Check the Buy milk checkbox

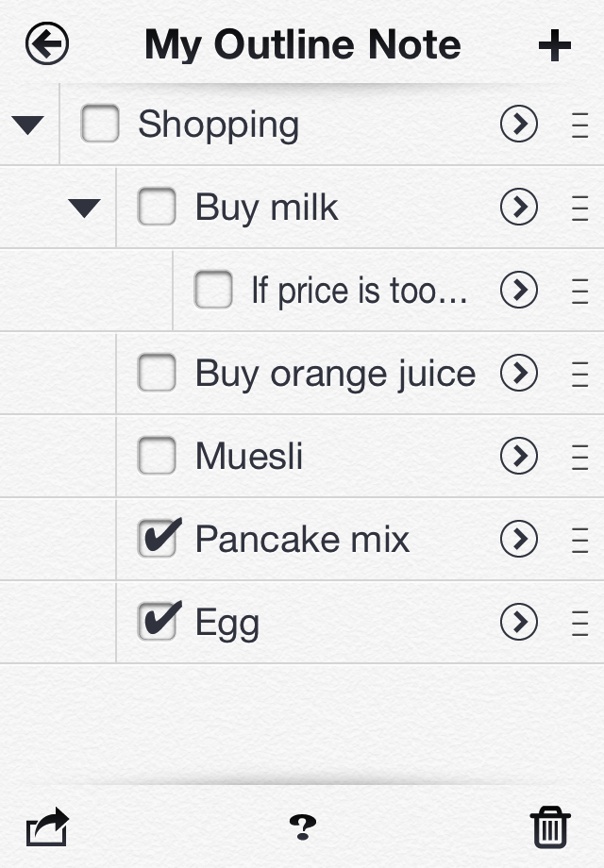[157, 208]
